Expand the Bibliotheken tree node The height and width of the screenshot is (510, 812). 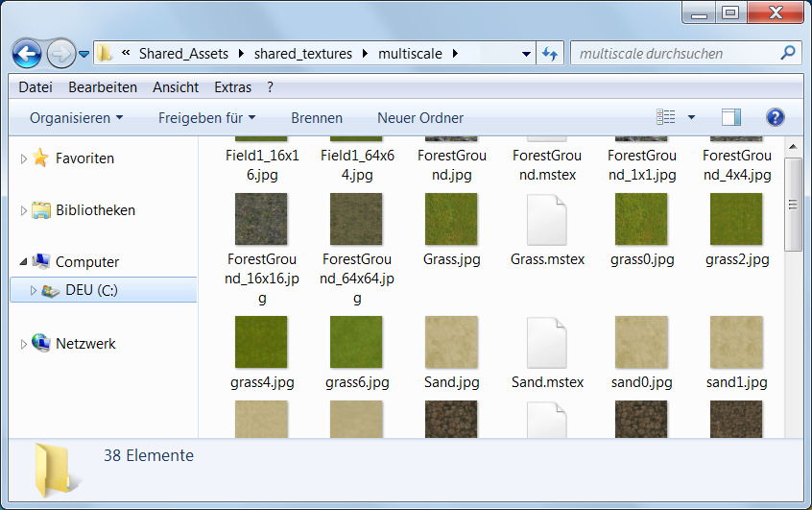pos(23,210)
